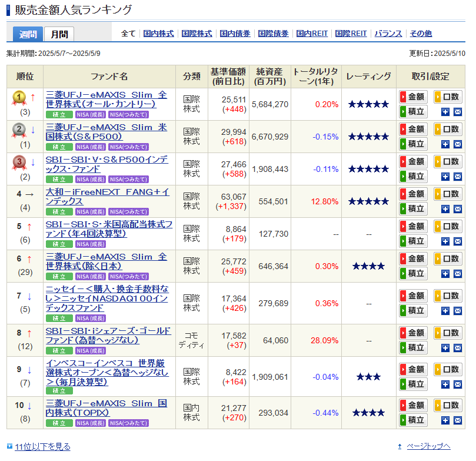Viewport: 476px width, 461px height.
Task: Click the plus icon for iFreeNEXT FANG+インデックス
Action: (x=445, y=209)
